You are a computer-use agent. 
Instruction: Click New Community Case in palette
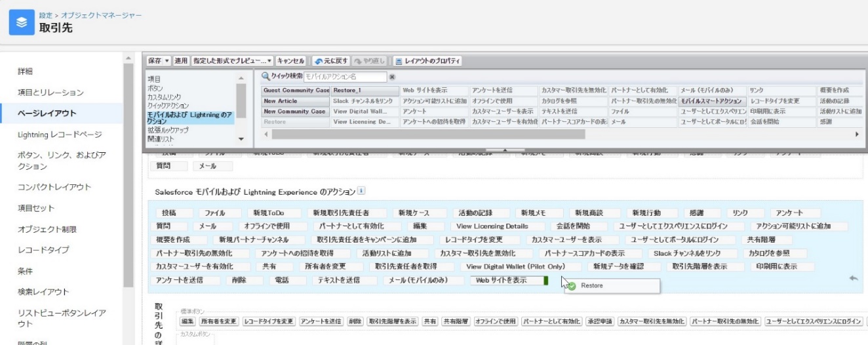tap(296, 112)
